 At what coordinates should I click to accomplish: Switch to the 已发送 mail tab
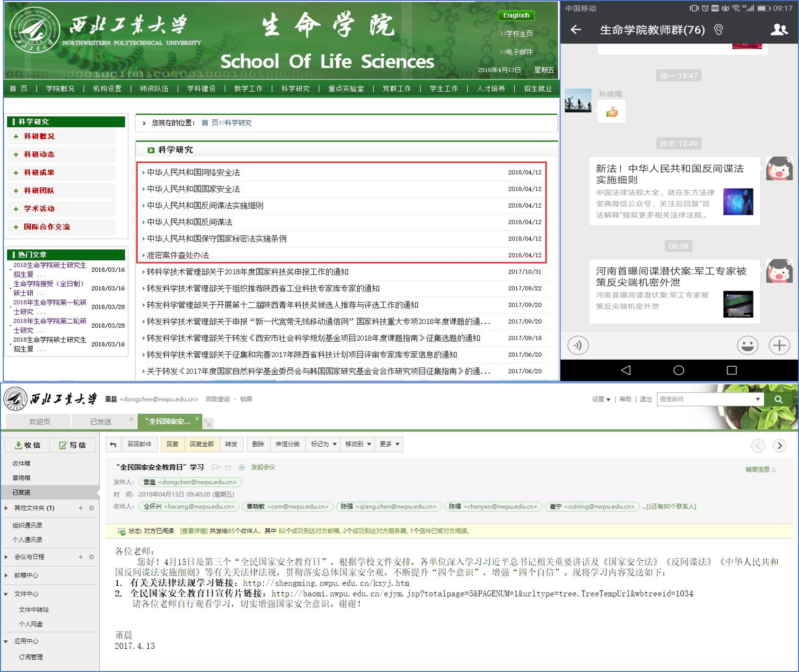pos(101,422)
